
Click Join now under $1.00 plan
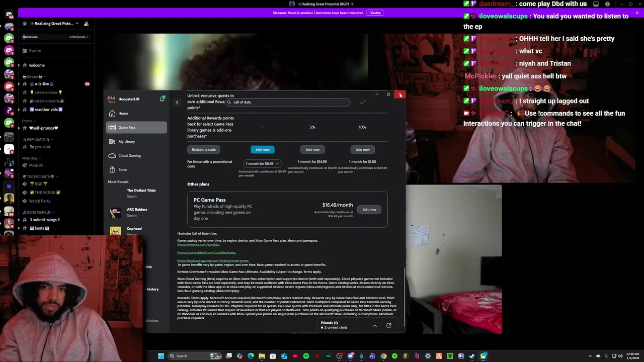click(362, 149)
